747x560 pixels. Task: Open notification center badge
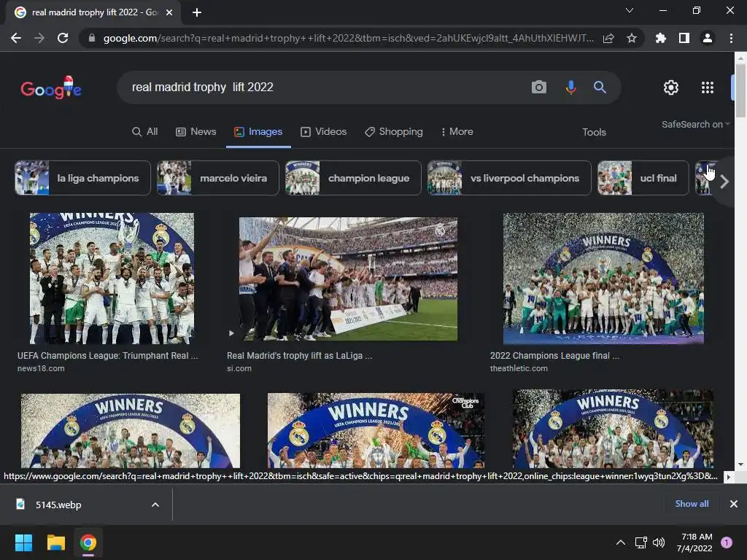click(x=727, y=542)
